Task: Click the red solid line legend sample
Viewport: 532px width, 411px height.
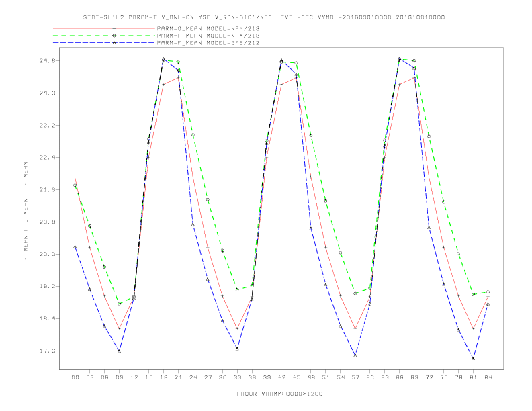Action: click(x=104, y=28)
